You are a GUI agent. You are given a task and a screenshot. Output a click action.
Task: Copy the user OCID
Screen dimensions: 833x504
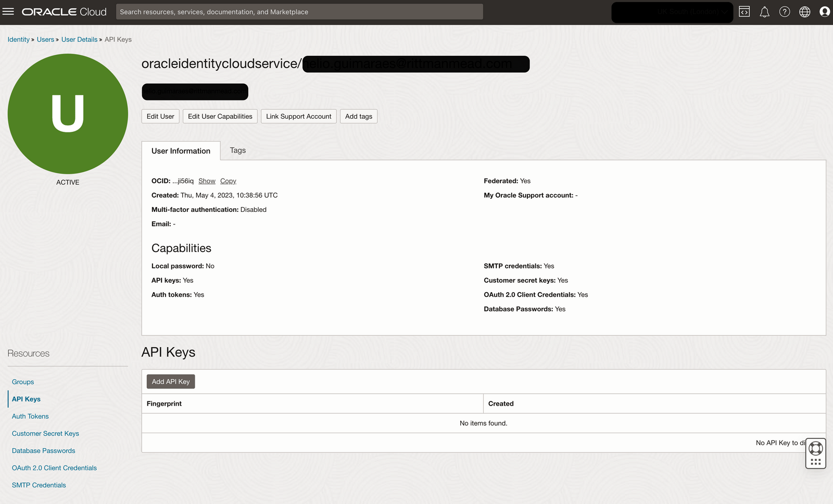tap(228, 181)
